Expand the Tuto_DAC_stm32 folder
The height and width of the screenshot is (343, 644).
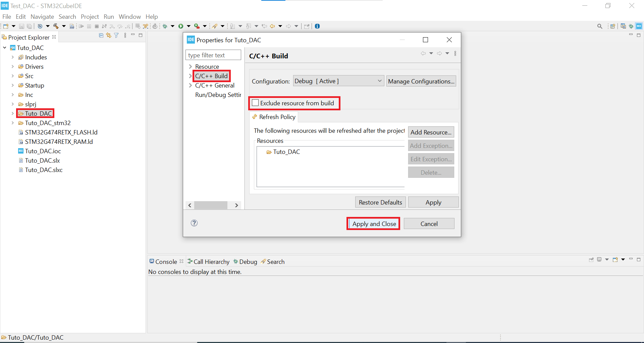pos(13,123)
